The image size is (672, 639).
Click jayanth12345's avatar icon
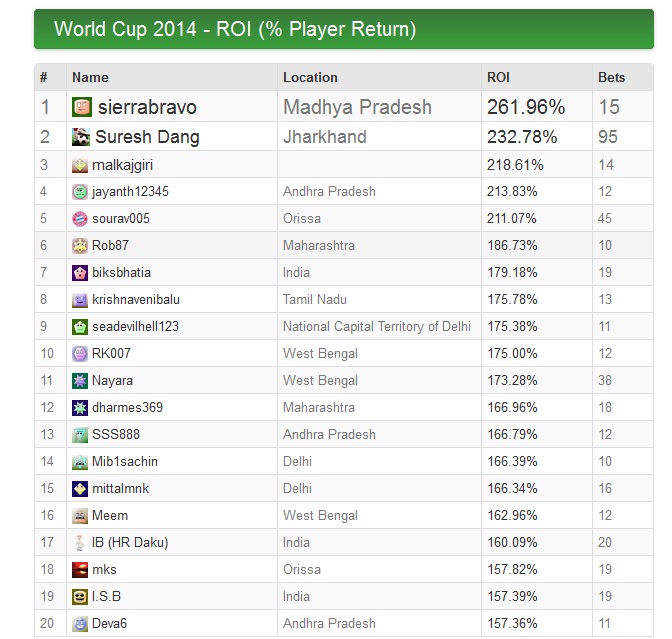click(x=80, y=192)
